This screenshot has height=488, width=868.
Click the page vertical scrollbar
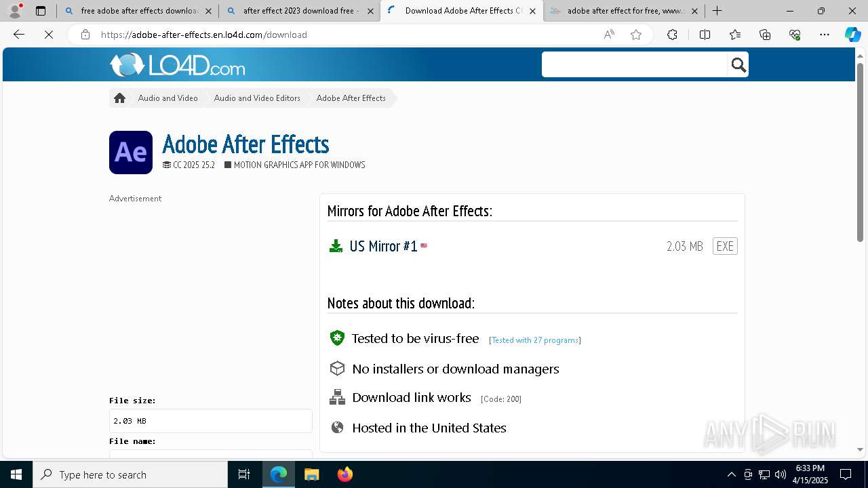coord(860,152)
